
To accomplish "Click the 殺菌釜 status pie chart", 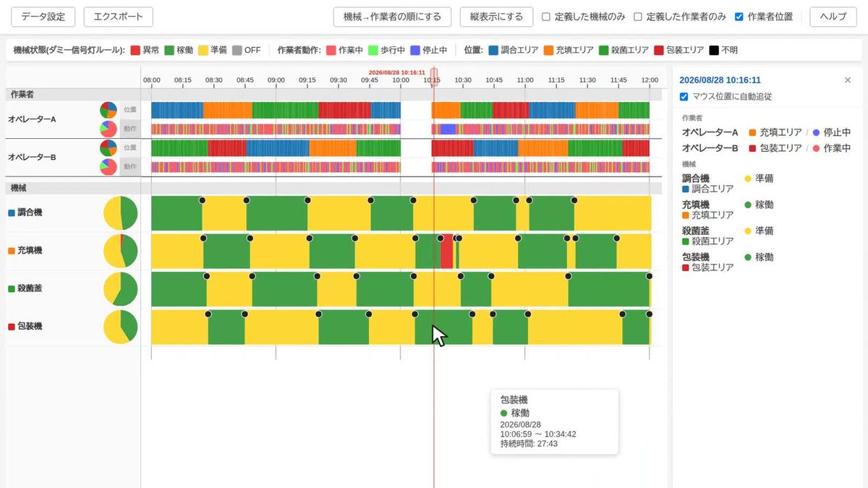I will click(120, 288).
